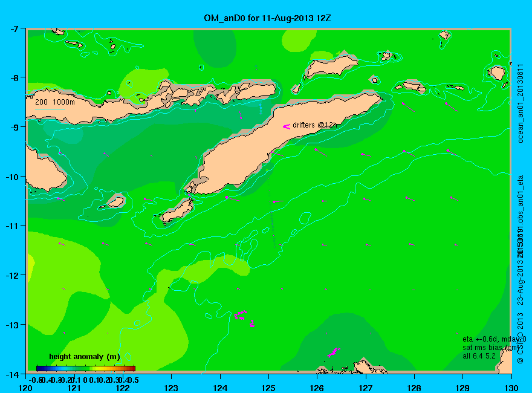Click the y-axis label '-8'

tap(13, 77)
